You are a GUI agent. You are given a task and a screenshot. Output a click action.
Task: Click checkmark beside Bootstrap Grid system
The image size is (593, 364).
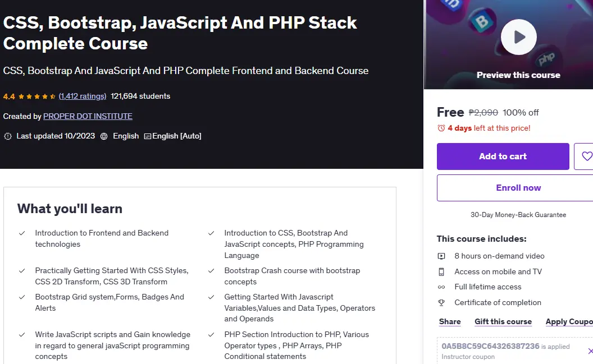click(22, 297)
